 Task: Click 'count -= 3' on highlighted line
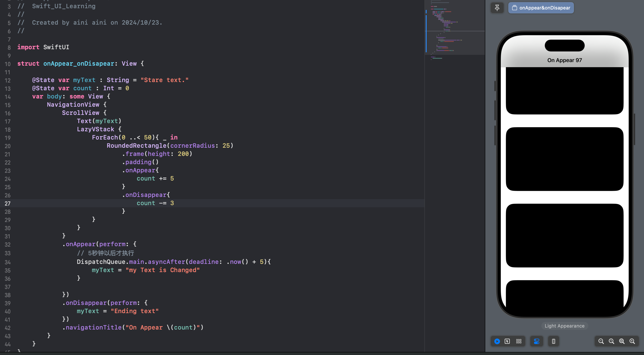[155, 203]
